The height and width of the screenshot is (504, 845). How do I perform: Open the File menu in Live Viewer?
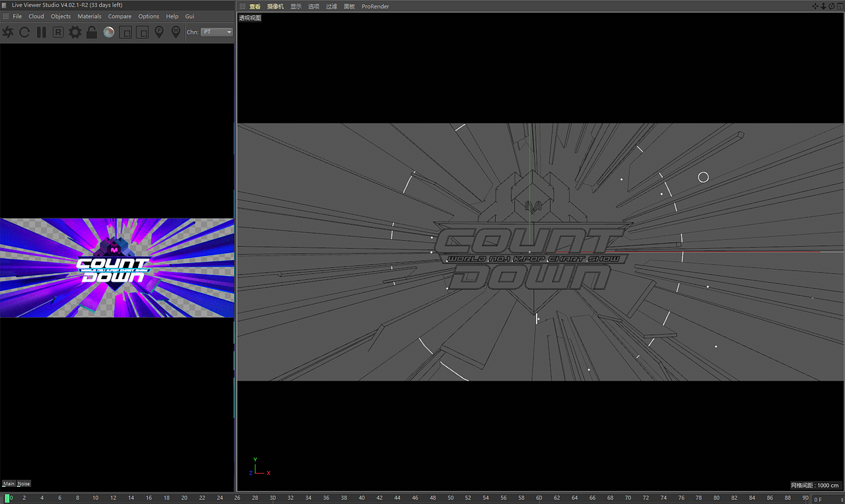click(x=17, y=16)
